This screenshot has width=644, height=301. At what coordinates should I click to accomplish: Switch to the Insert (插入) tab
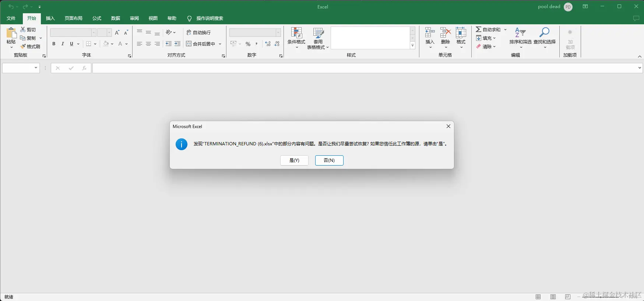[x=50, y=18]
